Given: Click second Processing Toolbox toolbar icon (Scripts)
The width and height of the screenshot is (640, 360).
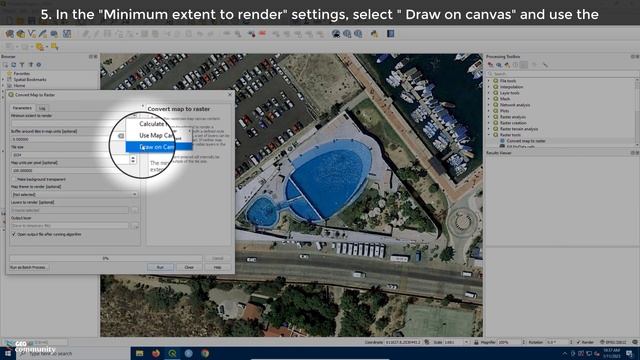Looking at the screenshot, I should point(499,65).
